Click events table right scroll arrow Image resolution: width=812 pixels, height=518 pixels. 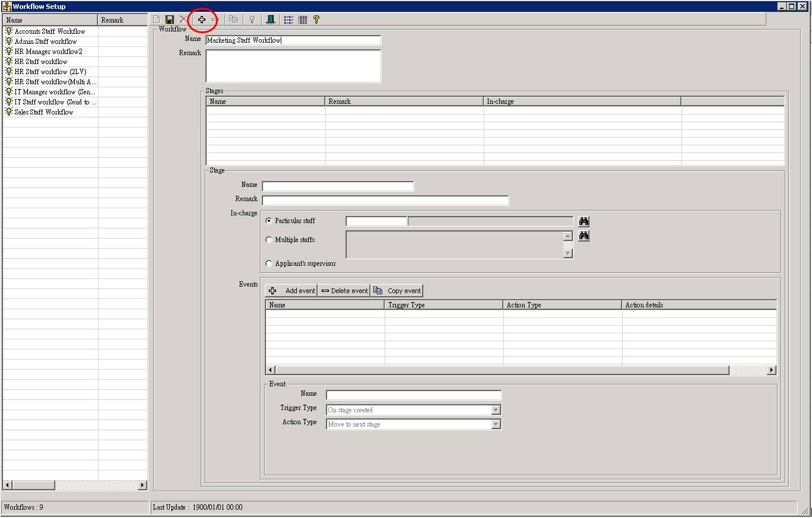click(772, 370)
